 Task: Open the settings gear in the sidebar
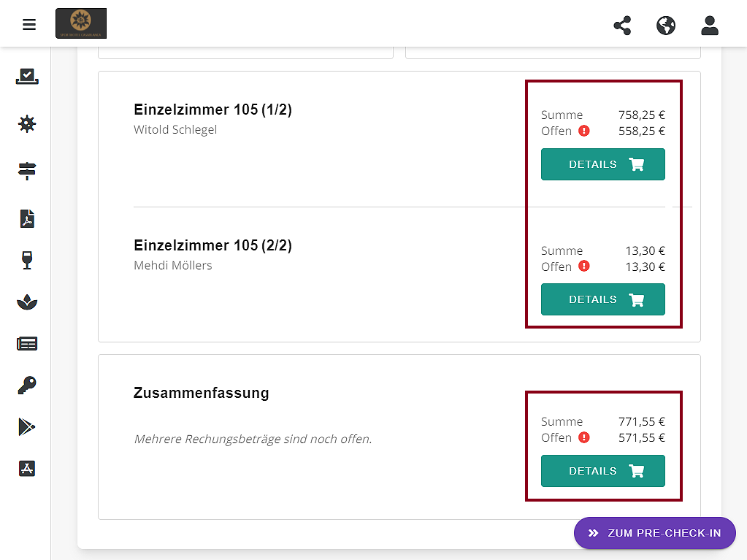click(26, 124)
